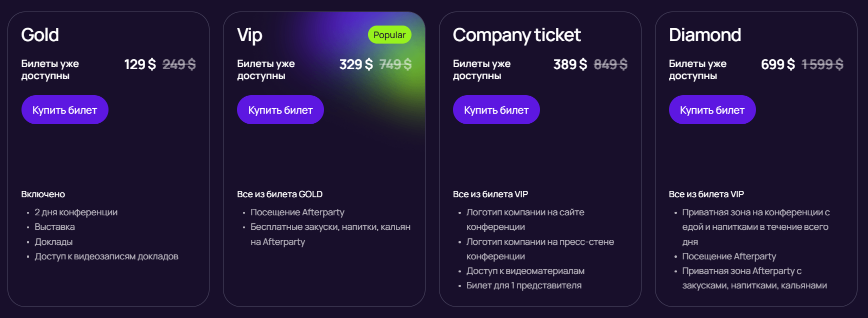Click the strikethrough "849 $" price

click(610, 65)
